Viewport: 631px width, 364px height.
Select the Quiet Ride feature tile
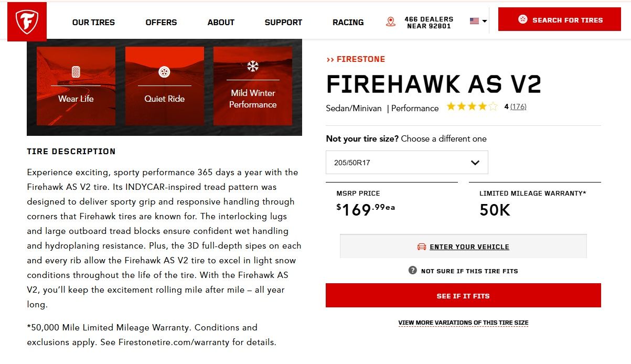(x=165, y=86)
